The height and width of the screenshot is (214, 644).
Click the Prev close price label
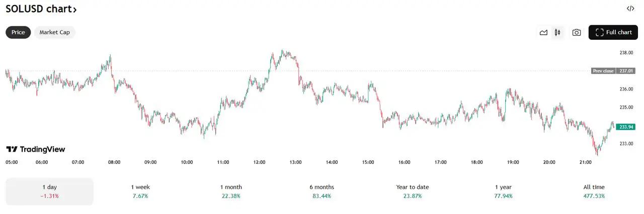(610, 71)
